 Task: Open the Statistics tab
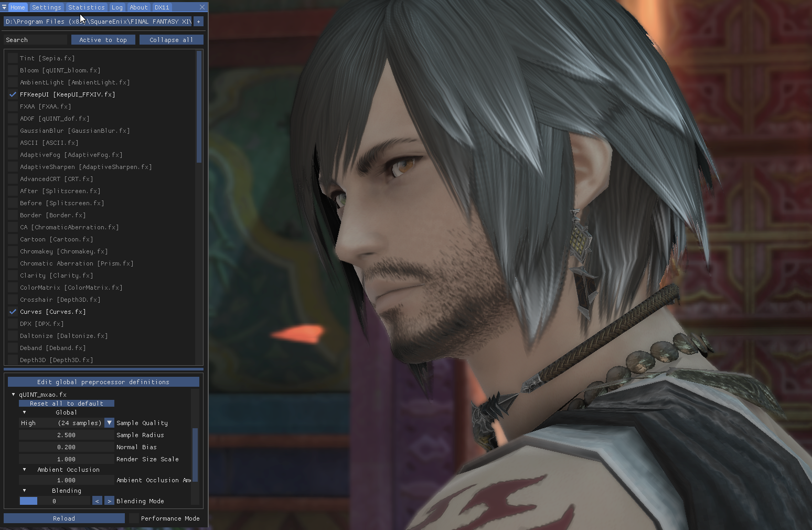[87, 7]
